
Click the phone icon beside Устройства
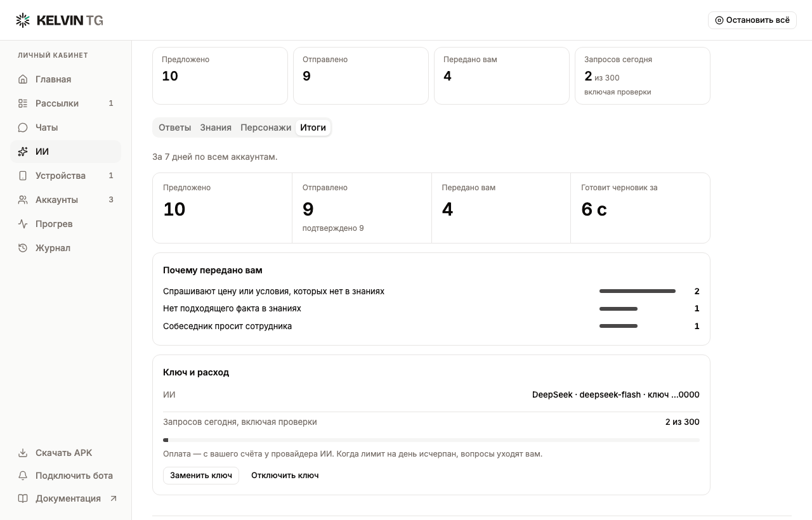(x=23, y=176)
